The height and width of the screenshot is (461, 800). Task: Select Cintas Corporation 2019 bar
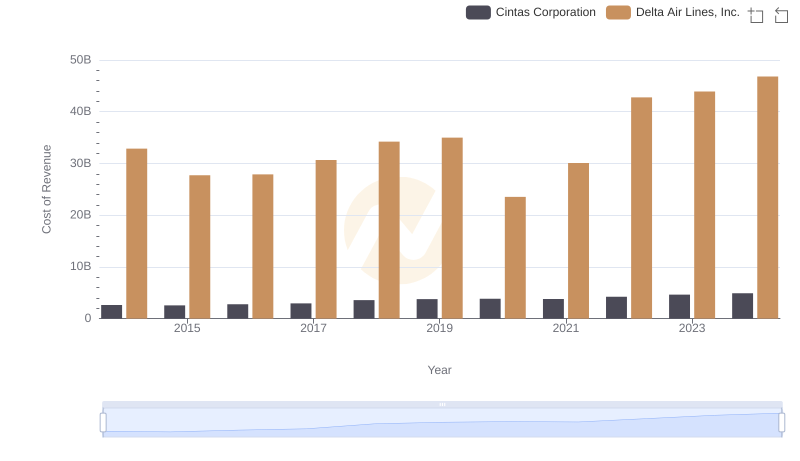coord(427,309)
